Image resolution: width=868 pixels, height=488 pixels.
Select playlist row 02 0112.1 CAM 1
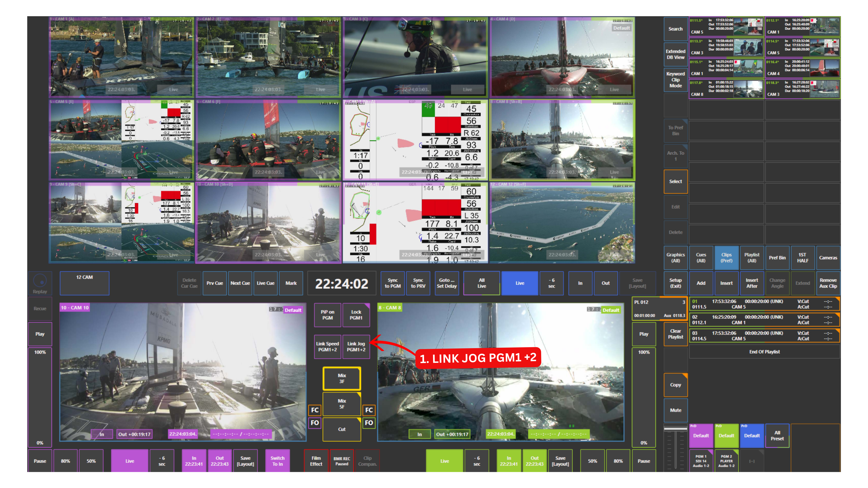[x=764, y=320]
